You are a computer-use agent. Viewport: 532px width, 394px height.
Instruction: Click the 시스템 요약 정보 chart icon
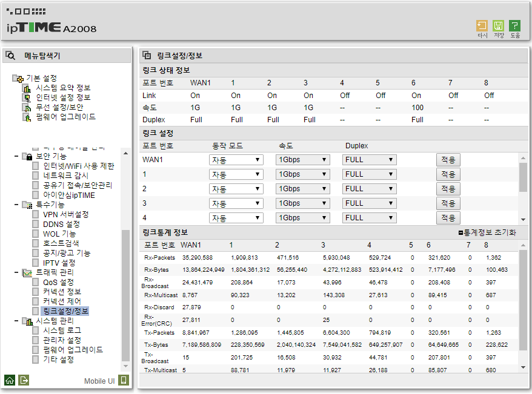27,88
